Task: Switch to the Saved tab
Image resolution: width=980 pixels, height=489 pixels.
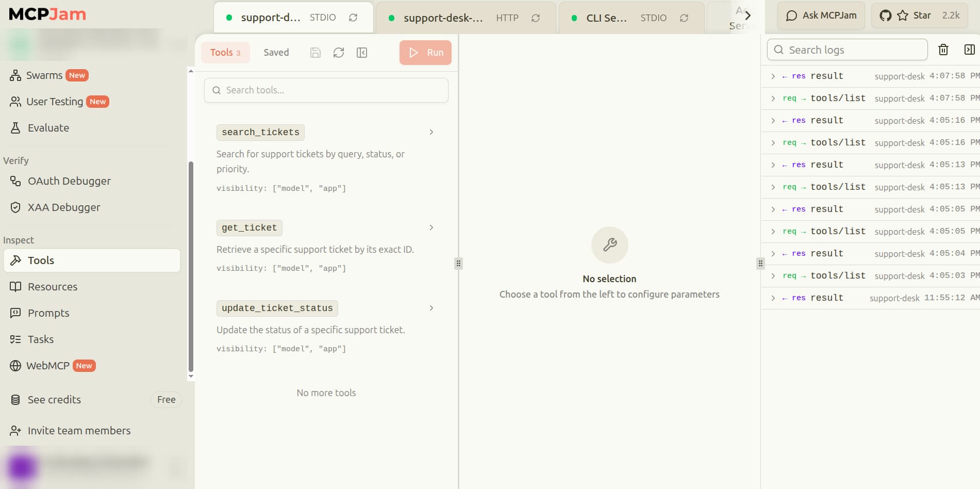Action: pyautogui.click(x=276, y=53)
